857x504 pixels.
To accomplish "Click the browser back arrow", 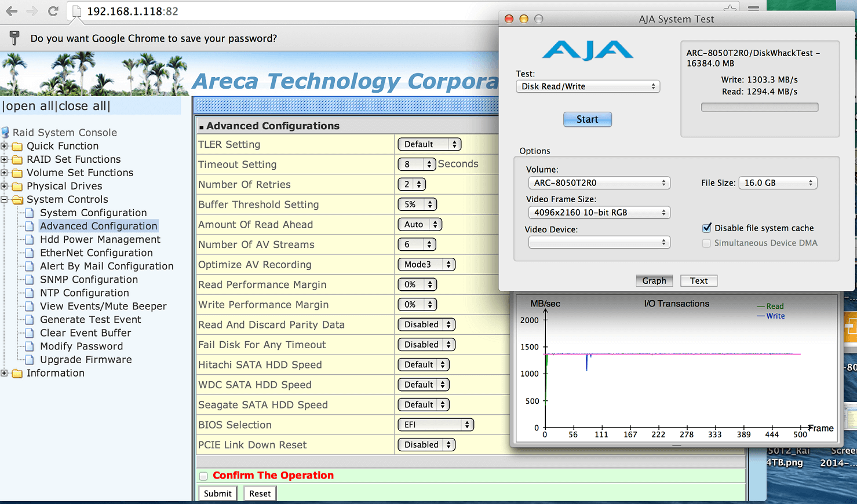I will (x=11, y=11).
